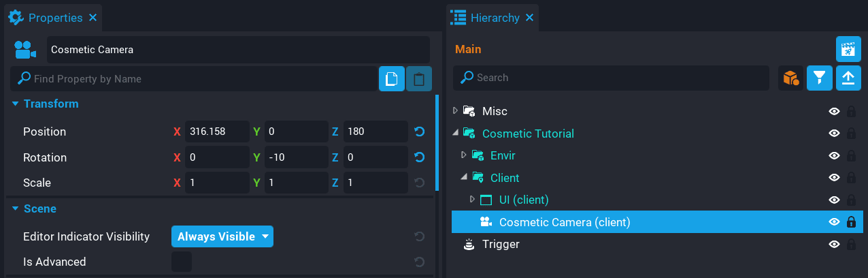Image resolution: width=868 pixels, height=278 pixels.
Task: Open the Hierarchy funnel filter
Action: pos(820,78)
